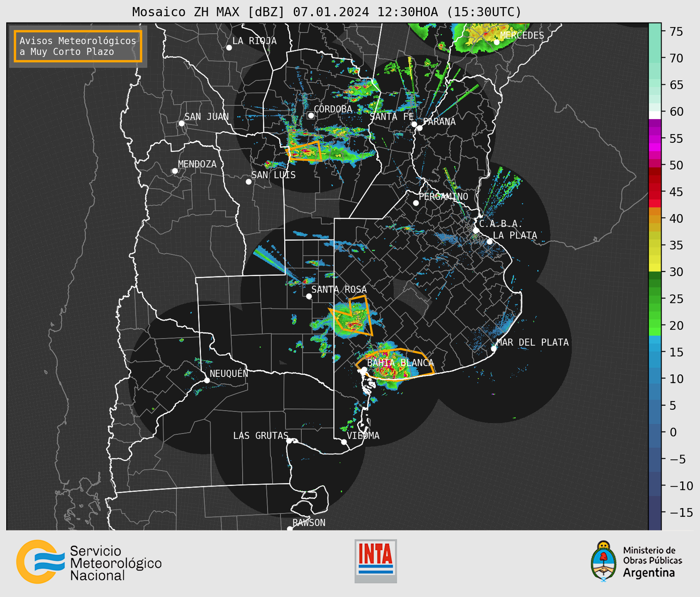Click the LA RIOJA city marker dot
Screen dimensions: 700x597
(x=229, y=48)
